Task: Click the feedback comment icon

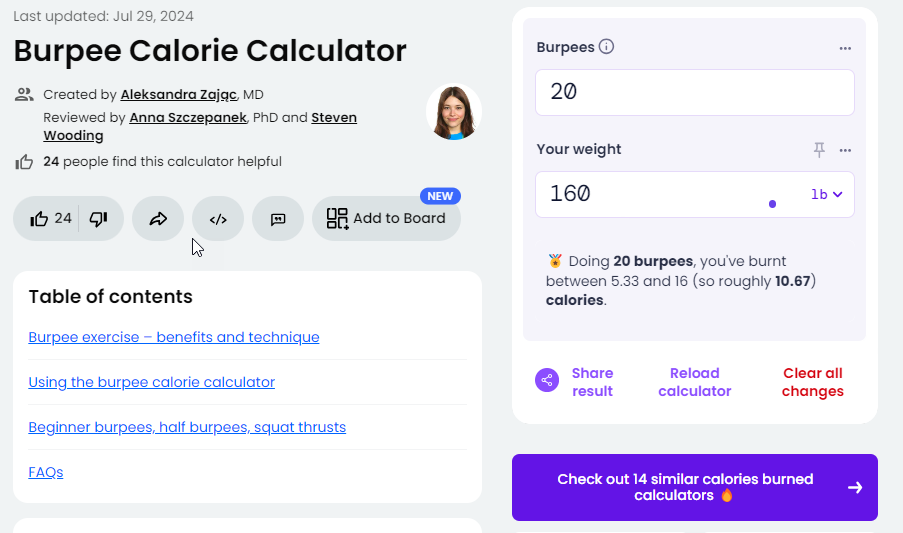Action: pyautogui.click(x=278, y=219)
